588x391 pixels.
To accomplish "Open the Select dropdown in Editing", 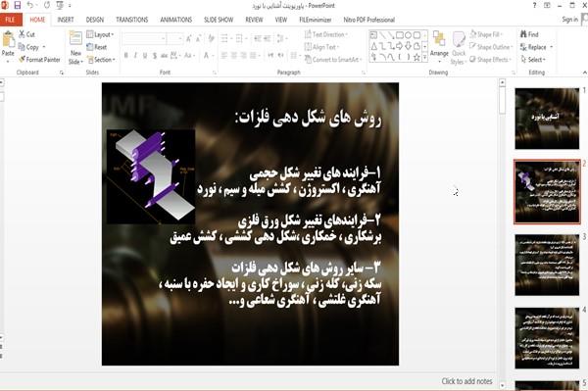I will 533,59.
